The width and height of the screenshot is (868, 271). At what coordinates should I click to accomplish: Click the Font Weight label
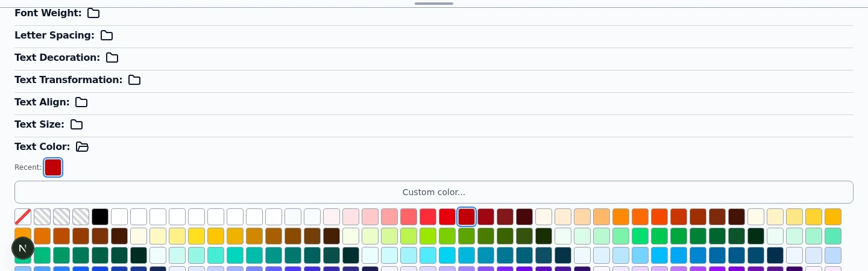pyautogui.click(x=48, y=13)
